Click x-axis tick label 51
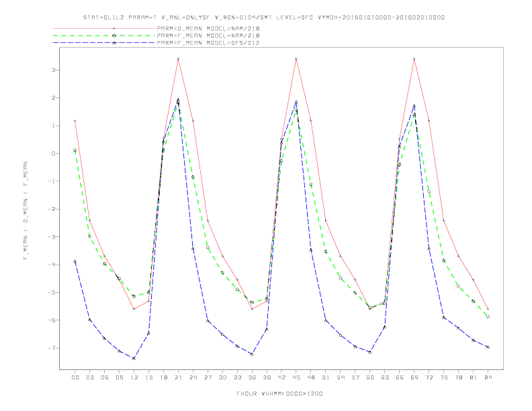Viewport: 532px width, 411px height. pos(326,377)
